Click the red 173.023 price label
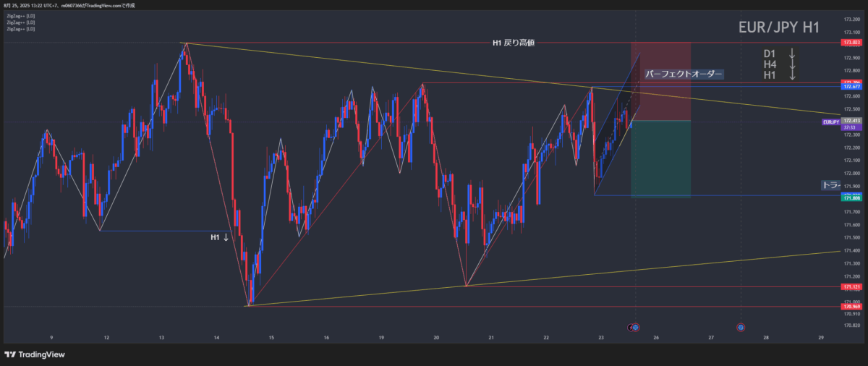 (x=851, y=43)
